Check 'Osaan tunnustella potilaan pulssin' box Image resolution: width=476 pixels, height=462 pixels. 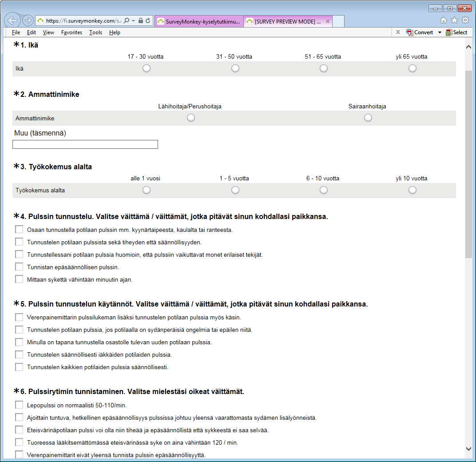19,229
